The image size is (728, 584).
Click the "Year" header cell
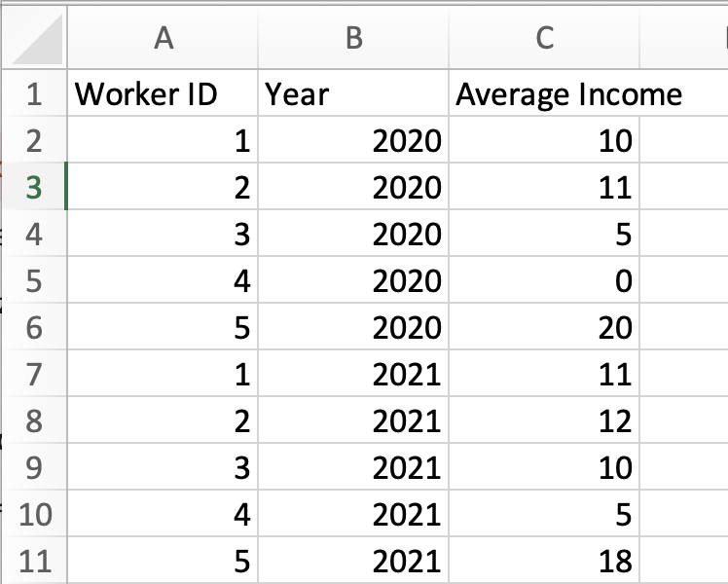point(353,94)
